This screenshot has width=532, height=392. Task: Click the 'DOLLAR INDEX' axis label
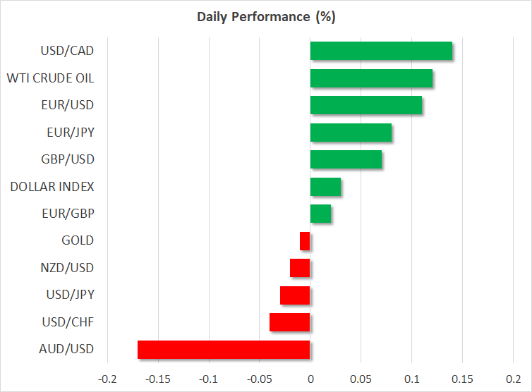pos(52,187)
